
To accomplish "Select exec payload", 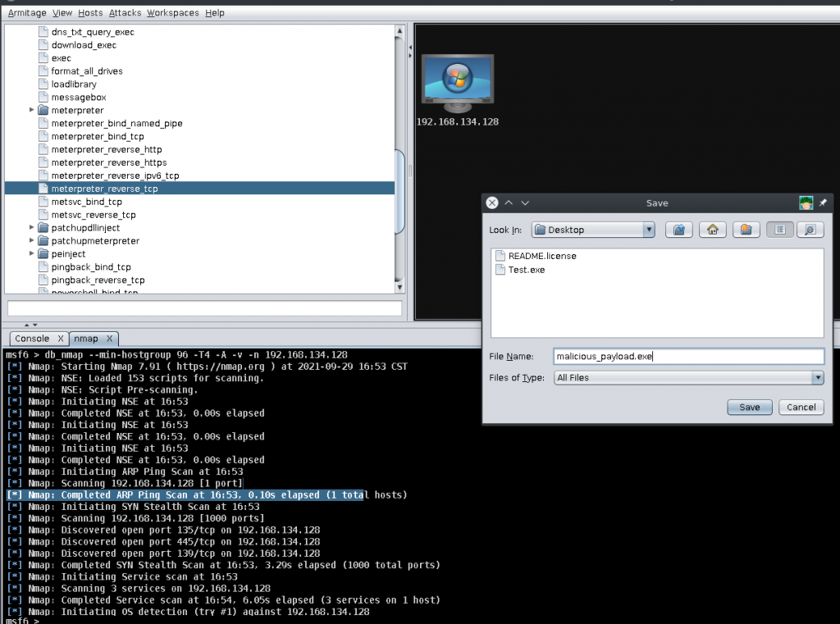I will click(61, 58).
